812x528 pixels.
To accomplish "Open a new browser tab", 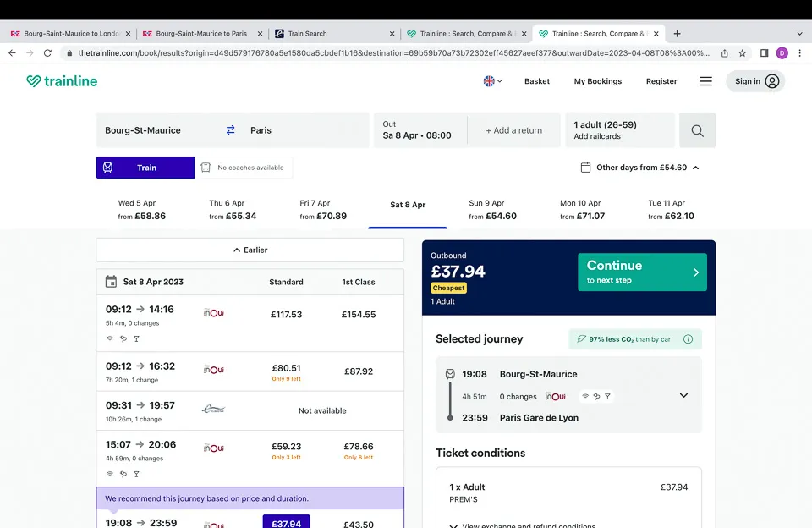I will click(677, 34).
